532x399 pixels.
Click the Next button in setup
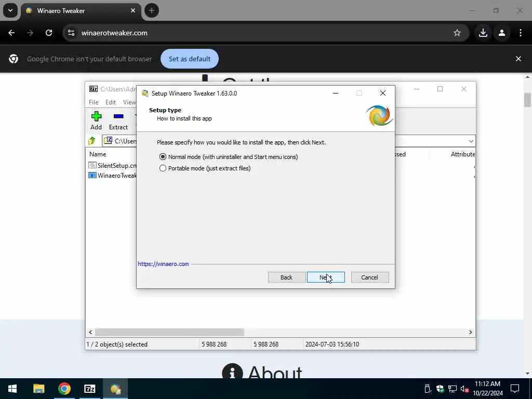click(326, 277)
